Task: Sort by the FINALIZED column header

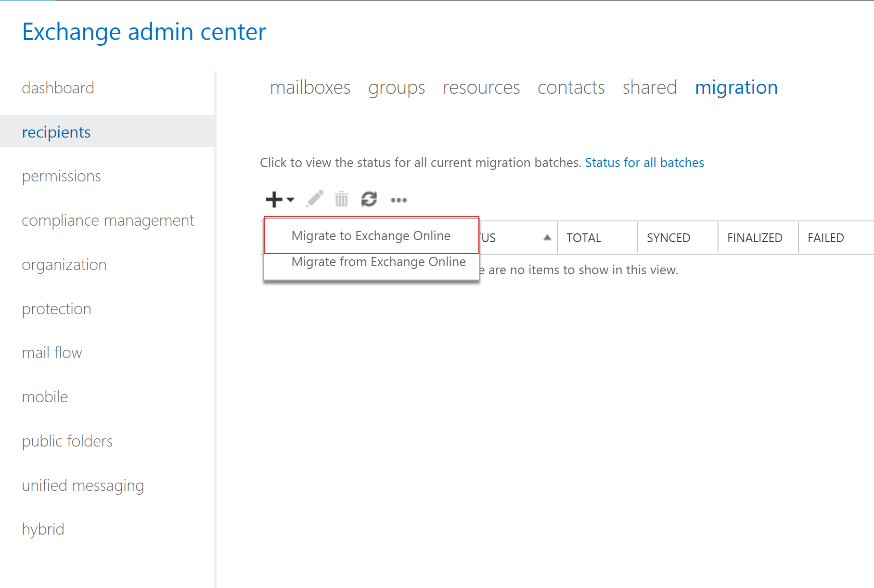Action: click(x=758, y=238)
